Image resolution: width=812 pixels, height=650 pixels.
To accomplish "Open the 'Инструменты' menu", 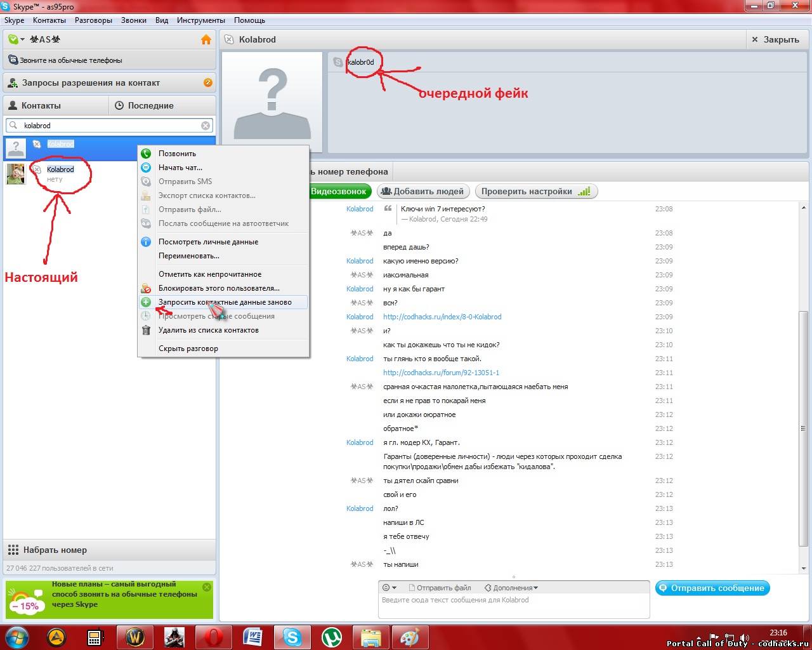I will point(201,20).
